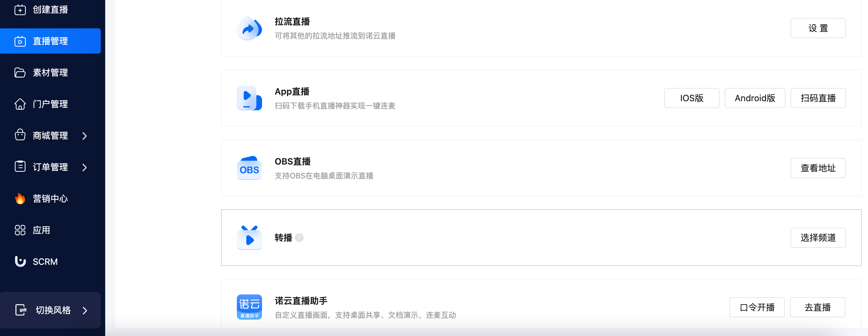Click the OBS直播 icon

pos(249,168)
